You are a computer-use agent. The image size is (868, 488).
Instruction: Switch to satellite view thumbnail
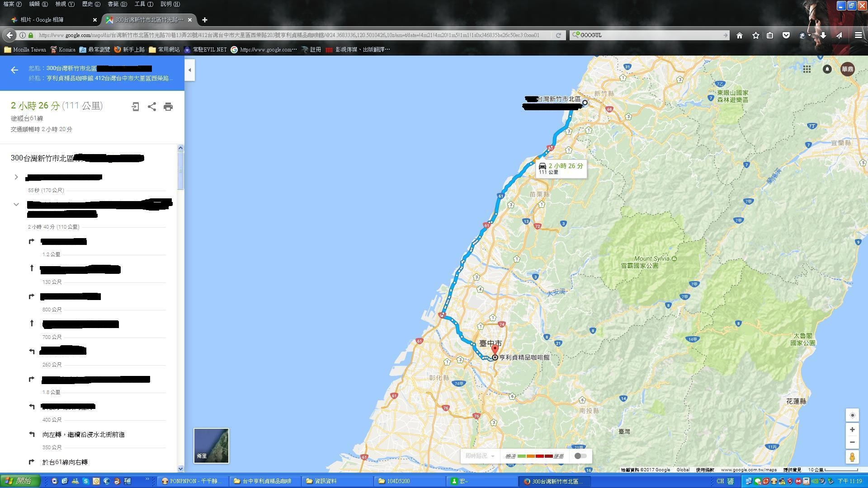coord(212,446)
